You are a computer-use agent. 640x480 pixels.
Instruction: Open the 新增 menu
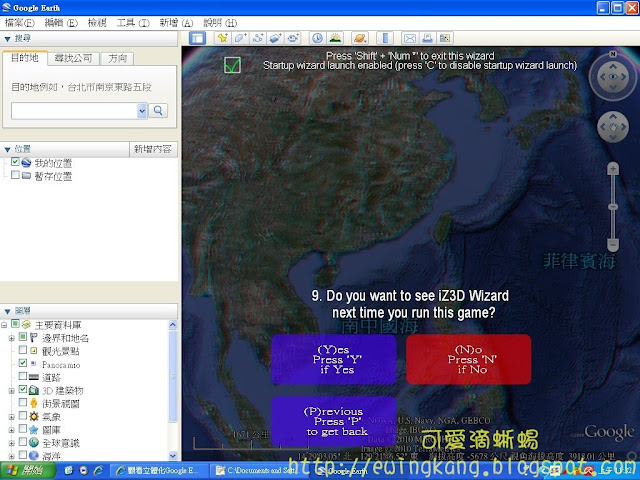[176, 23]
